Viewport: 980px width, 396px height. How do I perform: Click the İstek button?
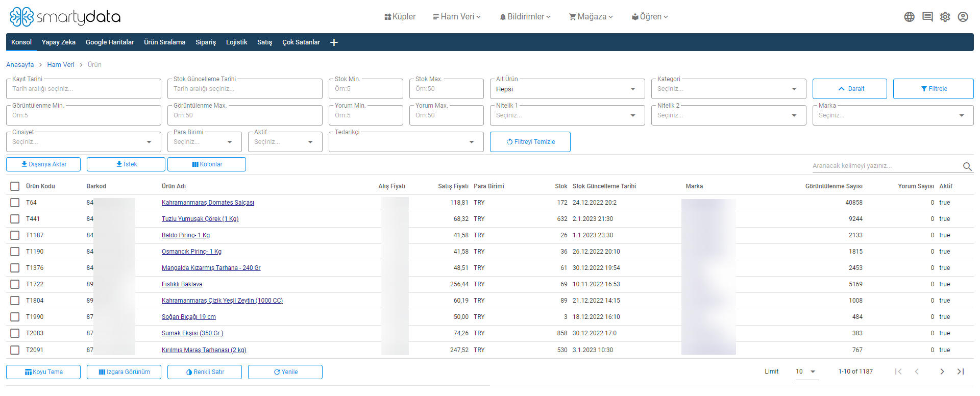tap(126, 164)
